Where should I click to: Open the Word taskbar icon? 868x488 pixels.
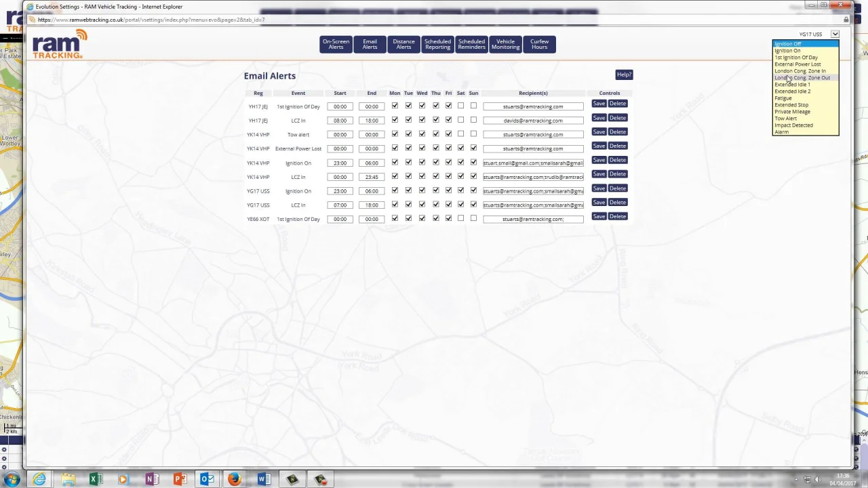(263, 479)
